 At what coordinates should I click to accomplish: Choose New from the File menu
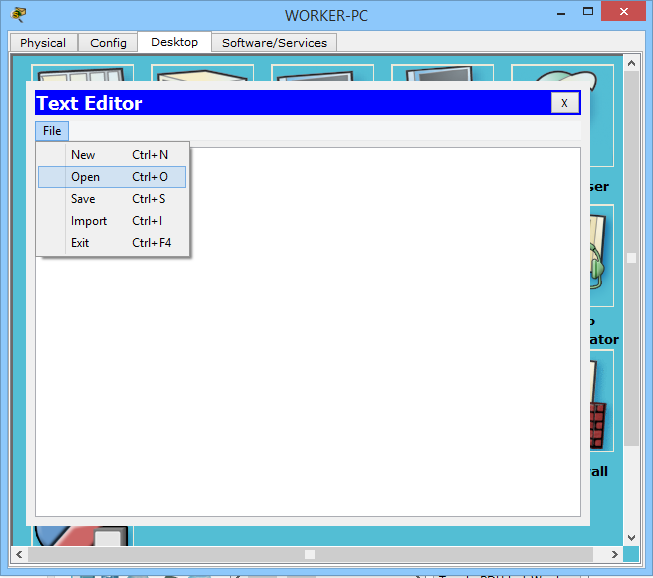[x=112, y=155]
